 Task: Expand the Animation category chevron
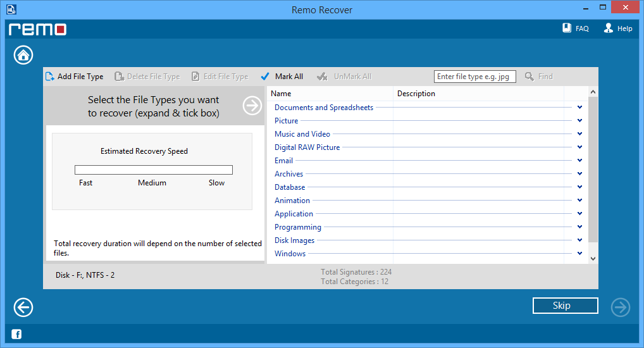579,200
